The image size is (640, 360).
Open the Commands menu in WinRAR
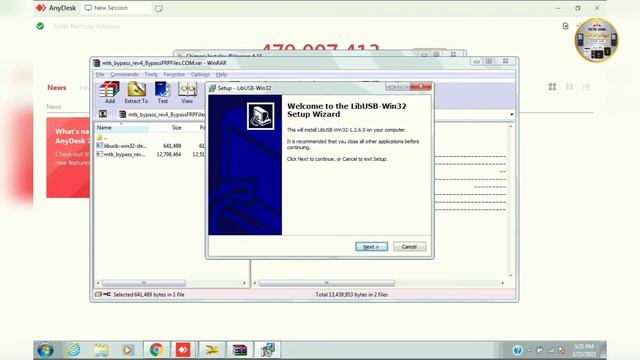[x=124, y=75]
